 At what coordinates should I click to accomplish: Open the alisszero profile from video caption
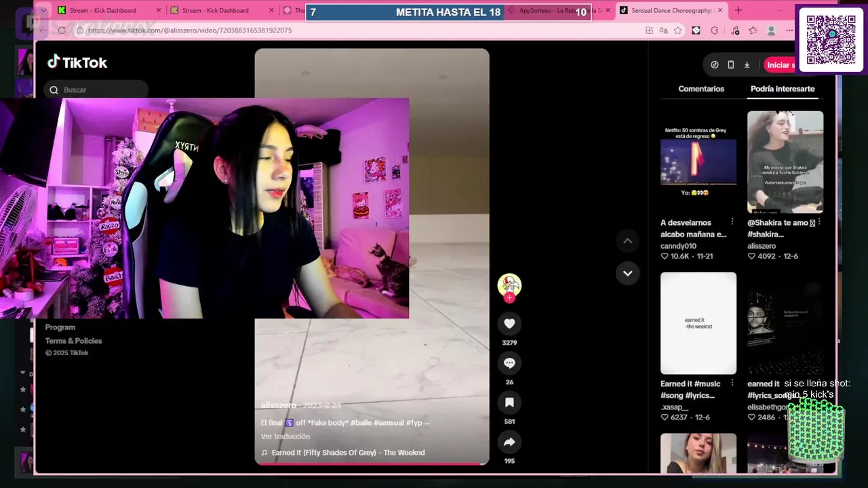click(279, 405)
